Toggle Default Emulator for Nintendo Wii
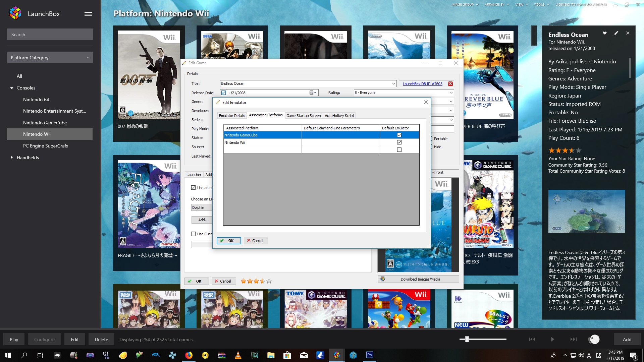Image resolution: width=644 pixels, height=362 pixels. 399,142
